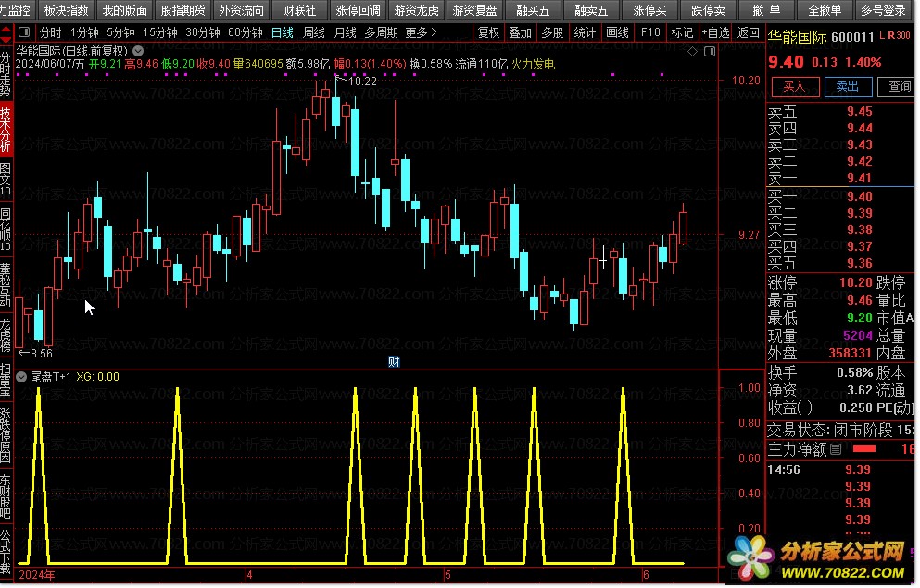
Task: Click the diamond icon atop the chart
Action: 693,52
